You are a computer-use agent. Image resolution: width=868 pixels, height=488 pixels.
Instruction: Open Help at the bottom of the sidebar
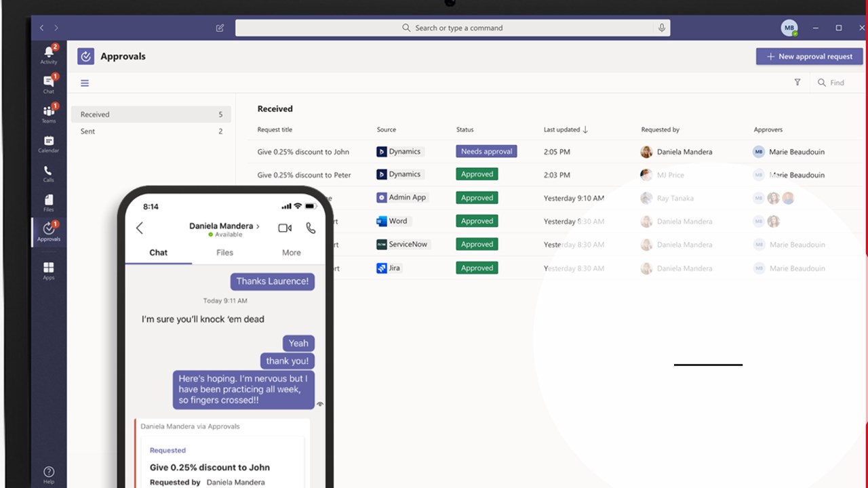(49, 474)
